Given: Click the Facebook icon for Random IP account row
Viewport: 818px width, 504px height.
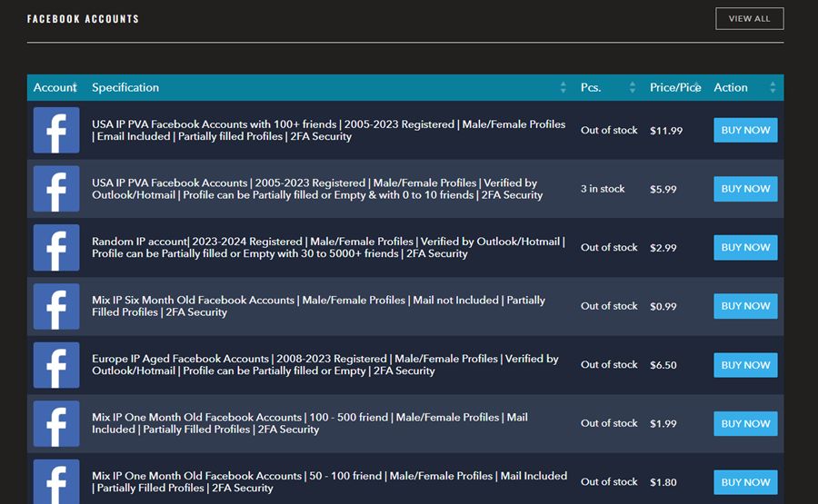Looking at the screenshot, I should coord(56,248).
